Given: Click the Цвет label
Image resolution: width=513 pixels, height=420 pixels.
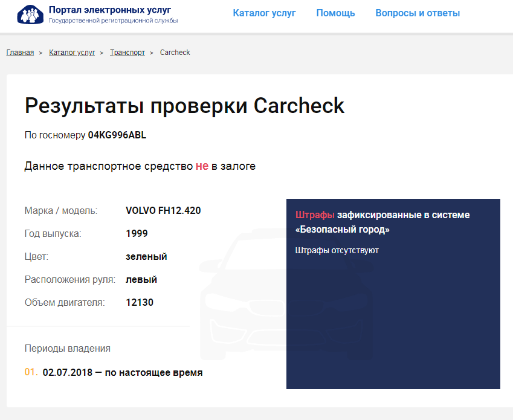Looking at the screenshot, I should (36, 256).
